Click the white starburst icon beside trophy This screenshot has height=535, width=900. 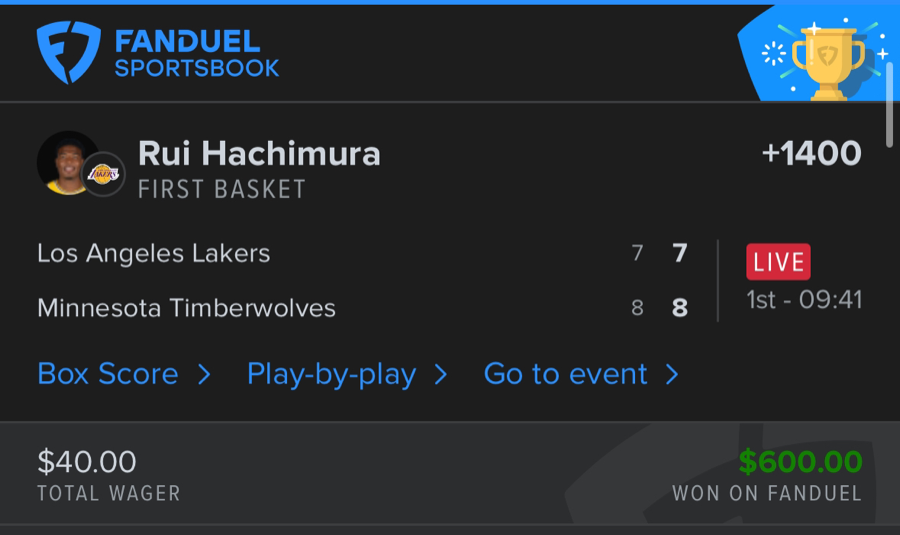[774, 54]
